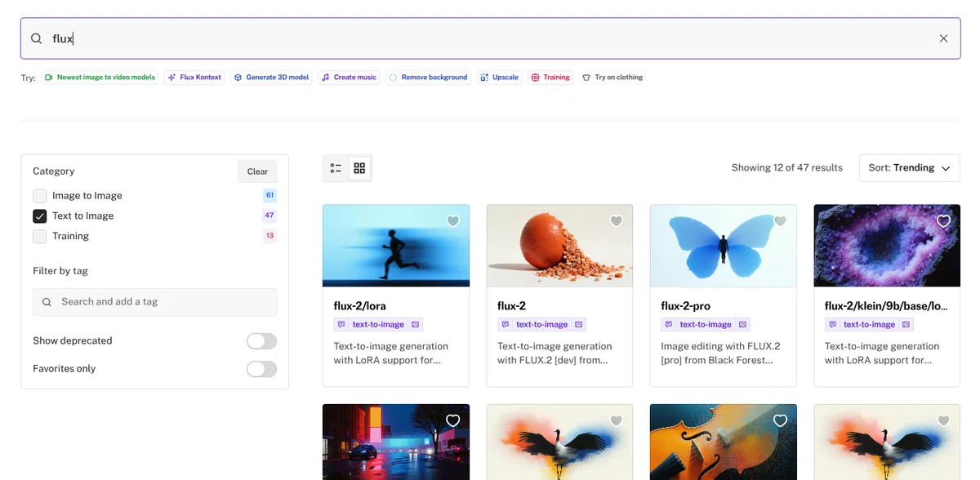Click the Training count badge 13

tap(269, 237)
